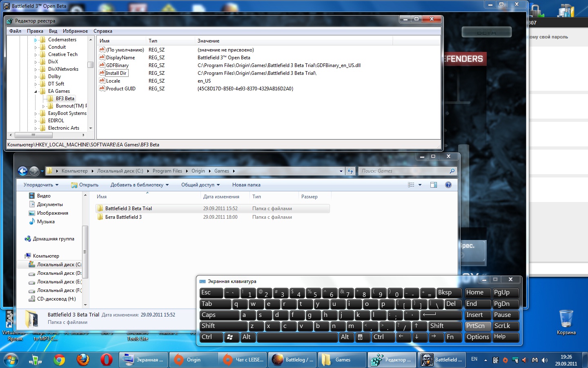588x368 pixels.
Task: Click the refresh button beside address bar
Action: point(350,171)
